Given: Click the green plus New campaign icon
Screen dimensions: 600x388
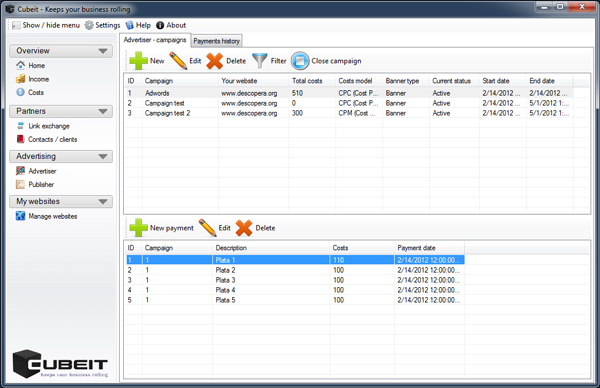Looking at the screenshot, I should pos(138,61).
